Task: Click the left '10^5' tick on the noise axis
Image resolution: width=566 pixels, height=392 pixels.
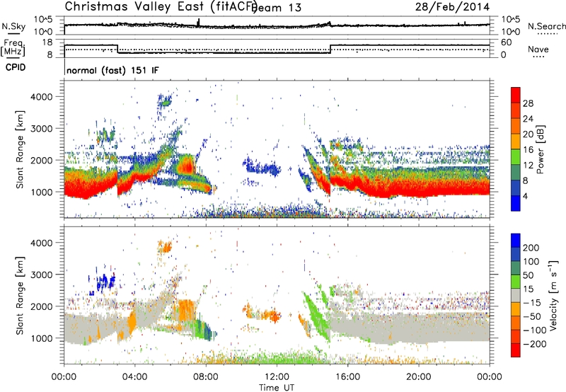Action: tap(43, 19)
